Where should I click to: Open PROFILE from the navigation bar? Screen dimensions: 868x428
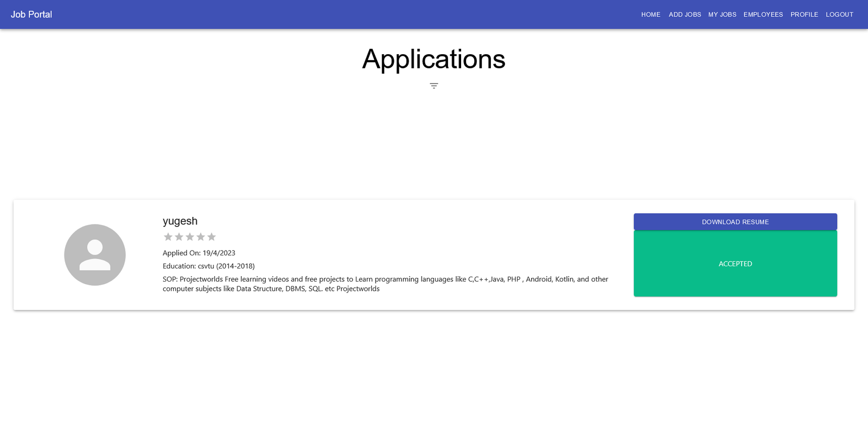click(804, 15)
